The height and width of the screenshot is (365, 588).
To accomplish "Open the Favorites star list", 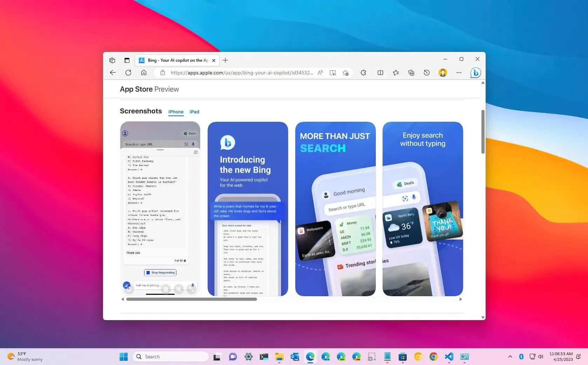I will 396,73.
